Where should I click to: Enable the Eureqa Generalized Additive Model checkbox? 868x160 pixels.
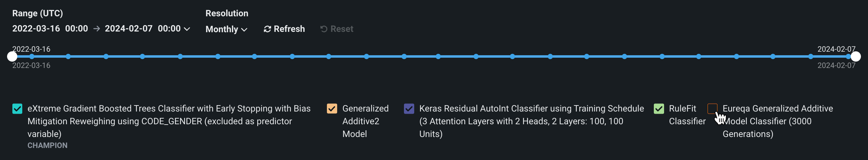tap(712, 109)
